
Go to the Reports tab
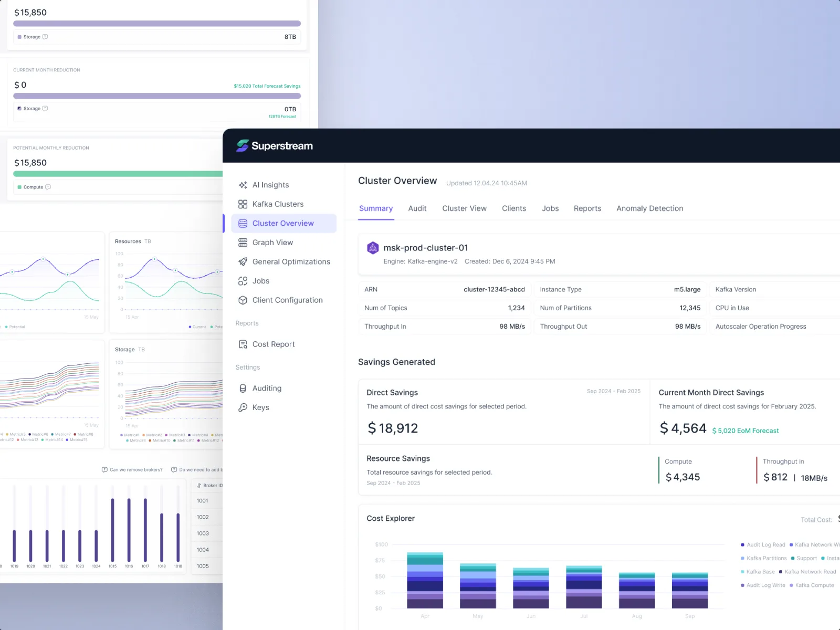pos(587,208)
